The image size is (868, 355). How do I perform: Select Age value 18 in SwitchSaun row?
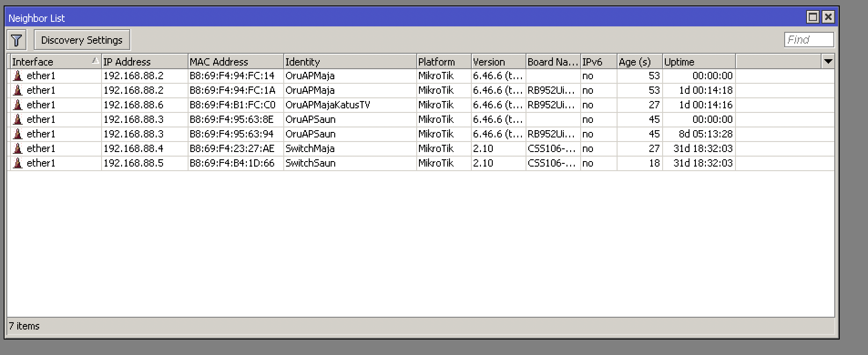[654, 163]
